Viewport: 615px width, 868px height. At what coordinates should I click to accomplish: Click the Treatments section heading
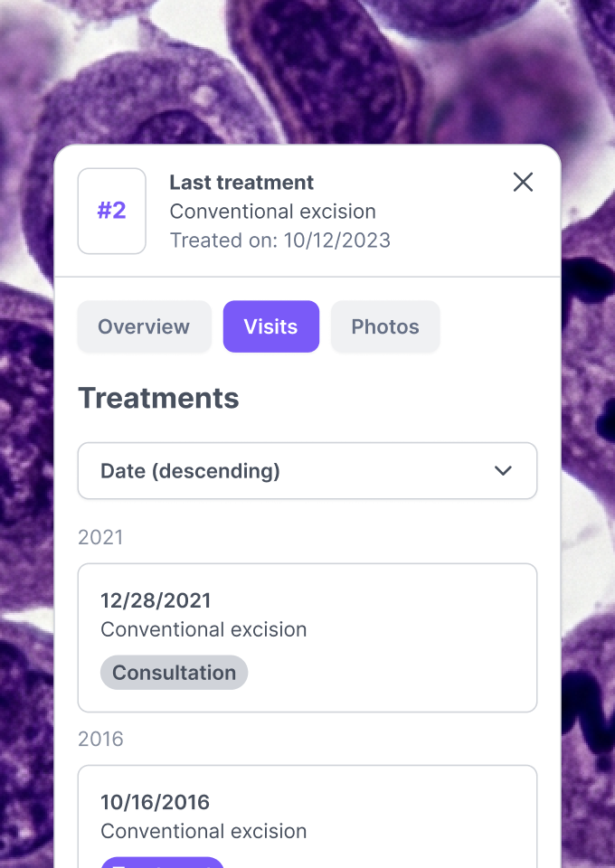coord(159,398)
